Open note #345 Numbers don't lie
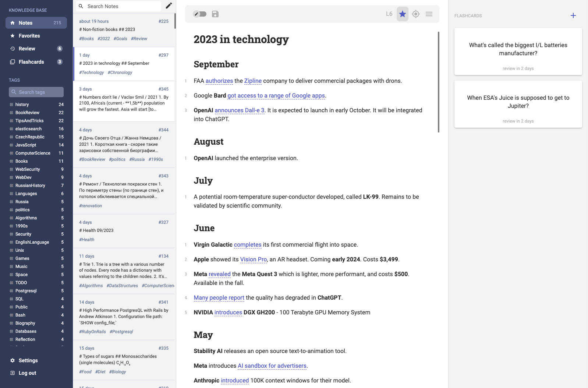588x388 pixels. 124,101
